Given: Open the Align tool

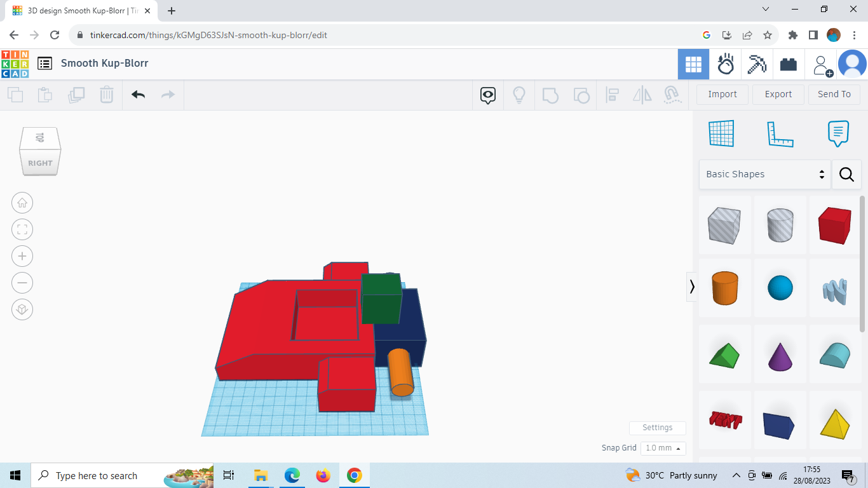Looking at the screenshot, I should click(x=612, y=94).
